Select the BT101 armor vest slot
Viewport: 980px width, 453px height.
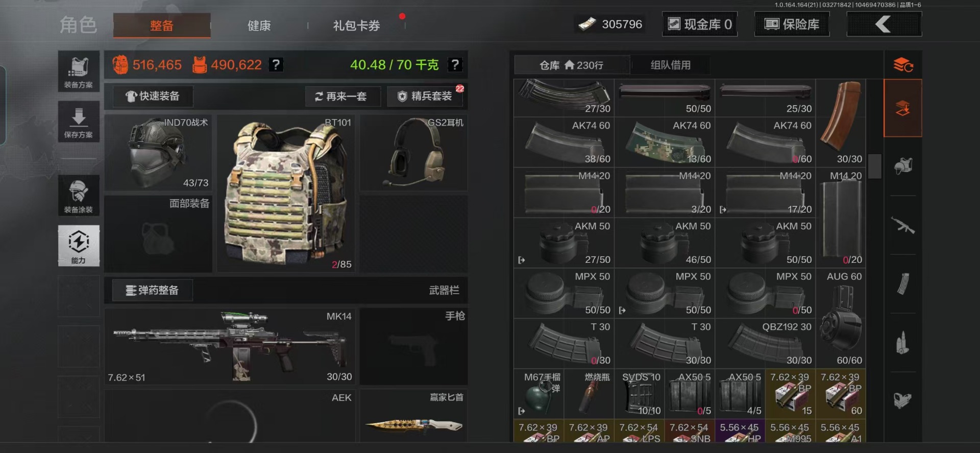pyautogui.click(x=286, y=193)
